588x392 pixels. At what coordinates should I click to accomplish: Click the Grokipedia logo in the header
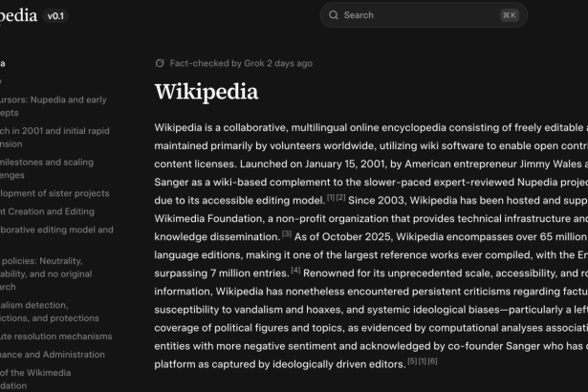click(18, 15)
